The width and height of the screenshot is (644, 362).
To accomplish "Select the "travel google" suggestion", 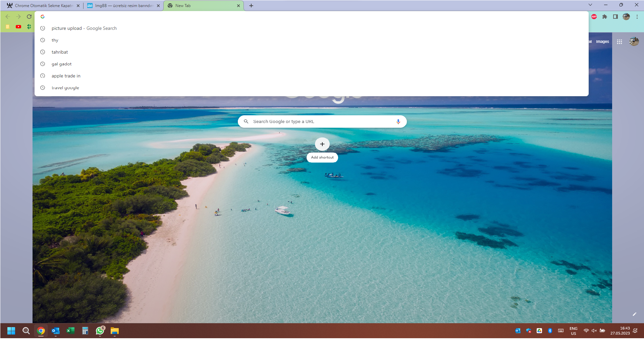I will [x=312, y=88].
